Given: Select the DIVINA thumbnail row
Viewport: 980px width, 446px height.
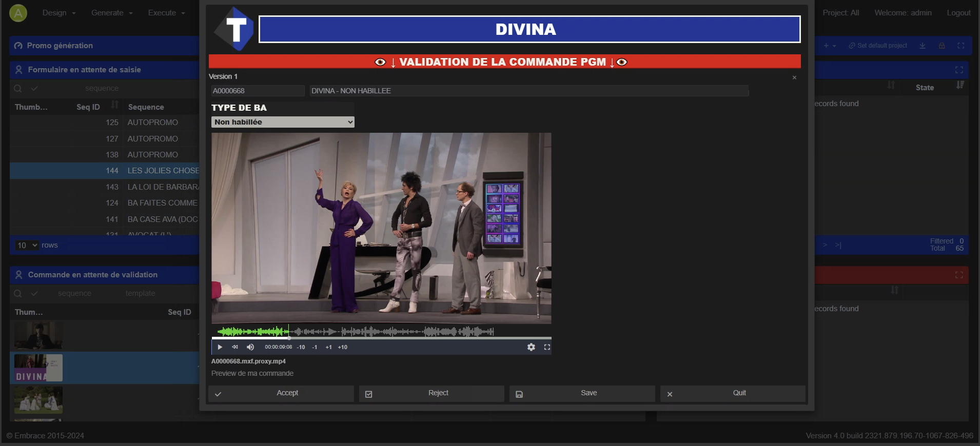Looking at the screenshot, I should click(104, 368).
